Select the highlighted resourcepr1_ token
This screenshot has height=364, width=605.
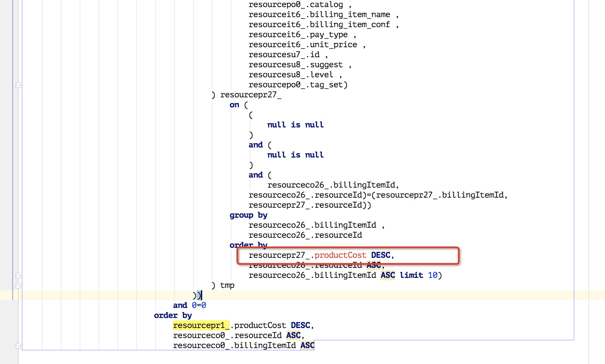pyautogui.click(x=201, y=325)
